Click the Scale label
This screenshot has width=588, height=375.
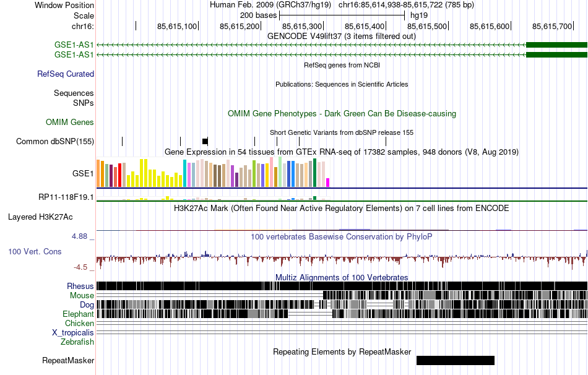[84, 15]
